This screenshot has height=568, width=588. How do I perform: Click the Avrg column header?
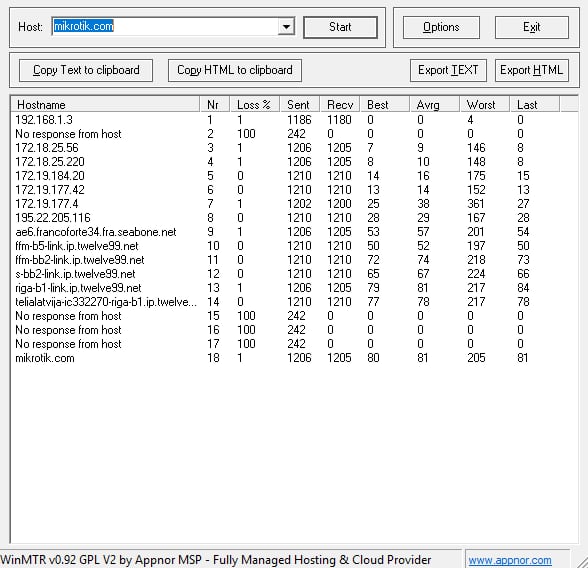pyautogui.click(x=434, y=105)
